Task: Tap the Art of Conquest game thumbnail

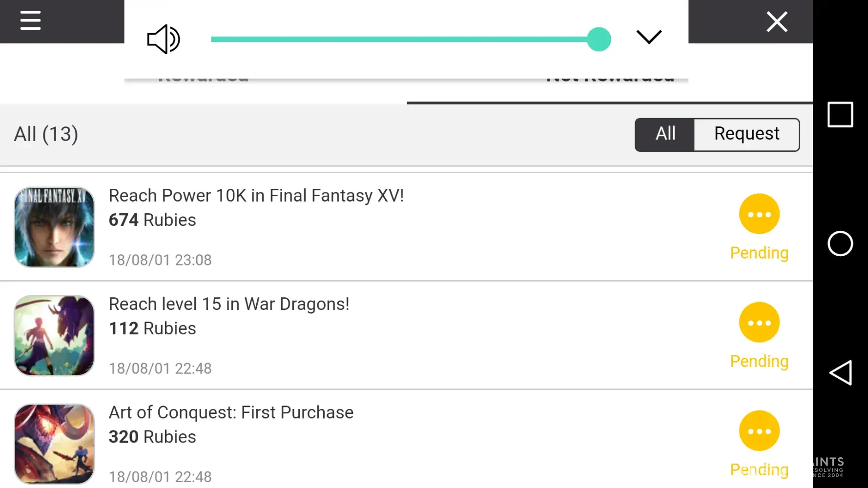Action: pyautogui.click(x=54, y=444)
